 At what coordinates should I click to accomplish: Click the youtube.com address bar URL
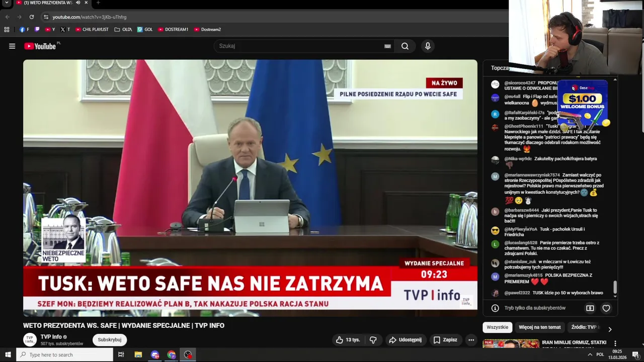click(x=89, y=17)
